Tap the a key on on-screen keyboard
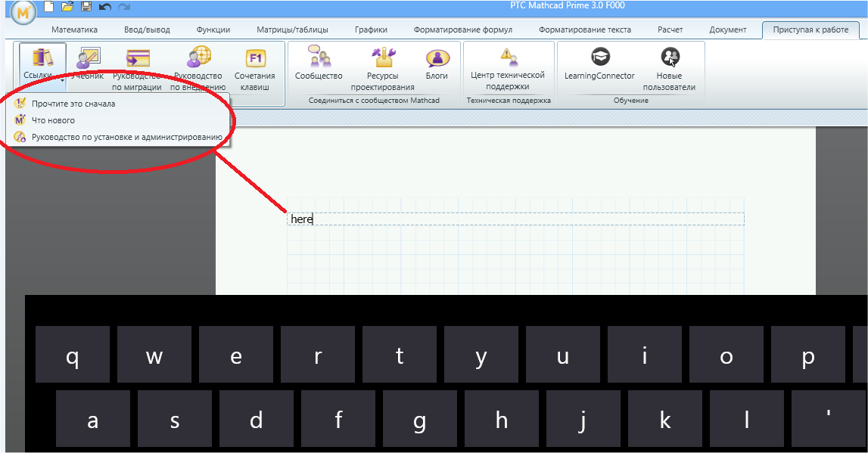 pos(93,419)
